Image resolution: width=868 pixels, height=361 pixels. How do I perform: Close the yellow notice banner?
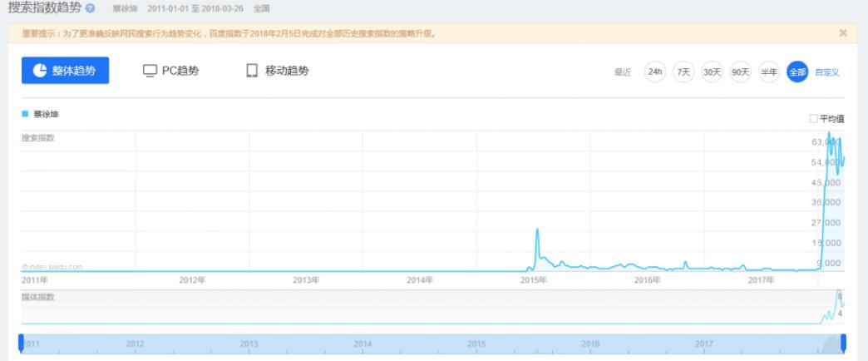coord(842,33)
